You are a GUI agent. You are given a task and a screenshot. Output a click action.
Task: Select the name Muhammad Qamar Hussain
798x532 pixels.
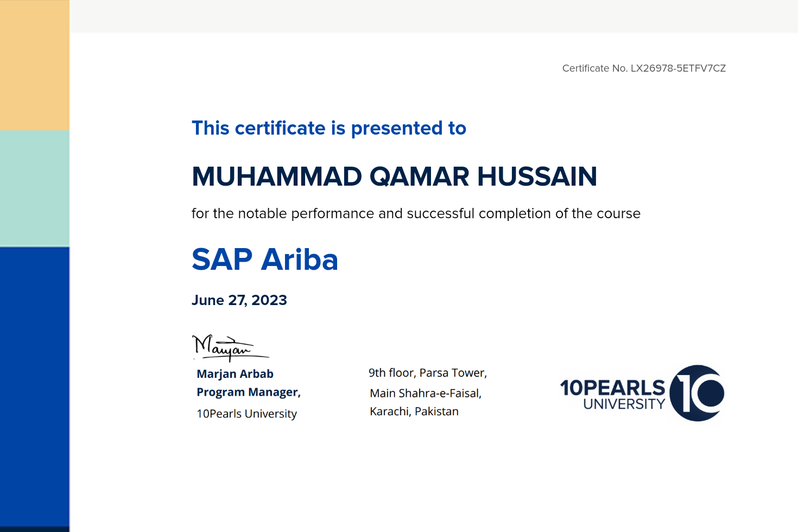click(394, 177)
